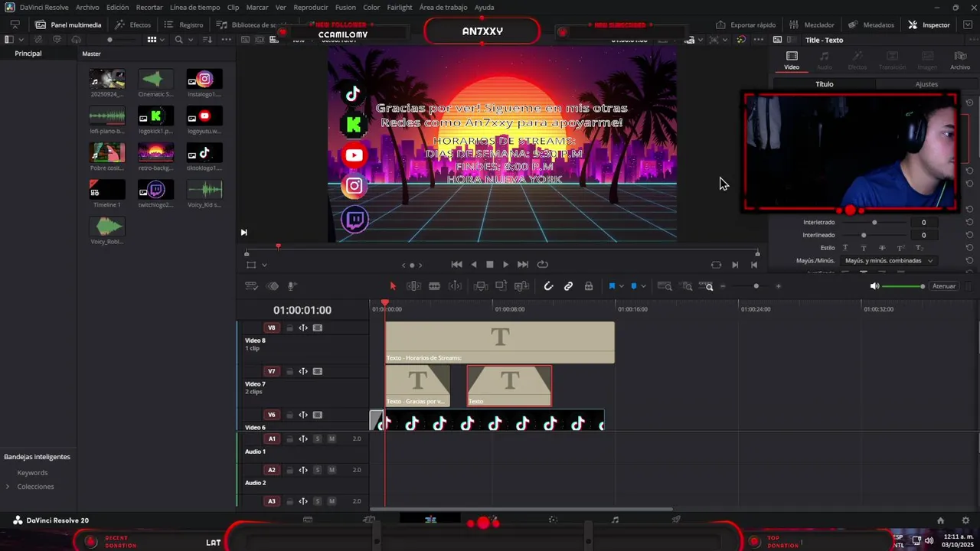Select the 'Texto - Gracias por v...' clip
980x551 pixels.
[x=417, y=386]
